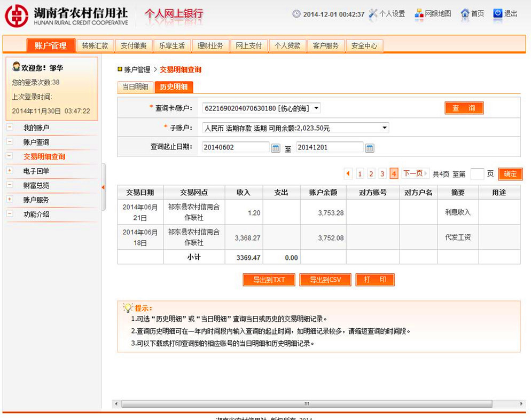Open start date calendar picker icon
531x420 pixels.
click(x=276, y=148)
